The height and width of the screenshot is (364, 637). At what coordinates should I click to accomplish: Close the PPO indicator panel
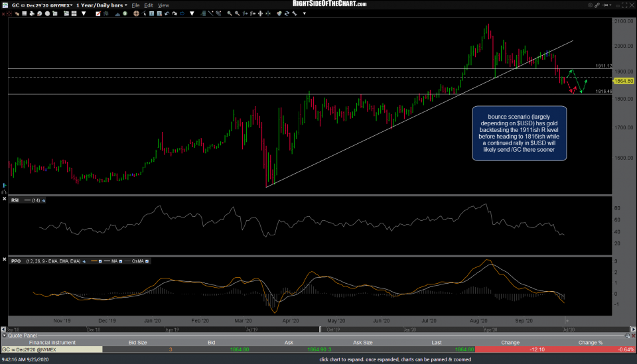(5, 259)
